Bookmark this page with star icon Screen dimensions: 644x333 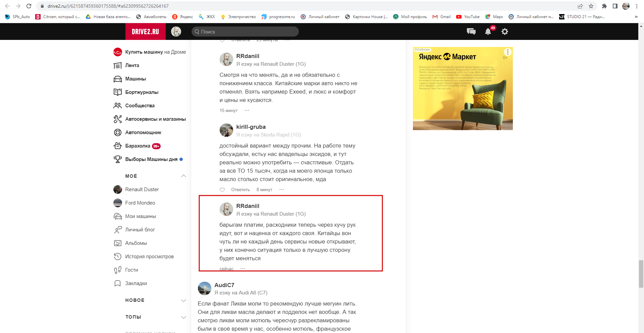(x=591, y=6)
